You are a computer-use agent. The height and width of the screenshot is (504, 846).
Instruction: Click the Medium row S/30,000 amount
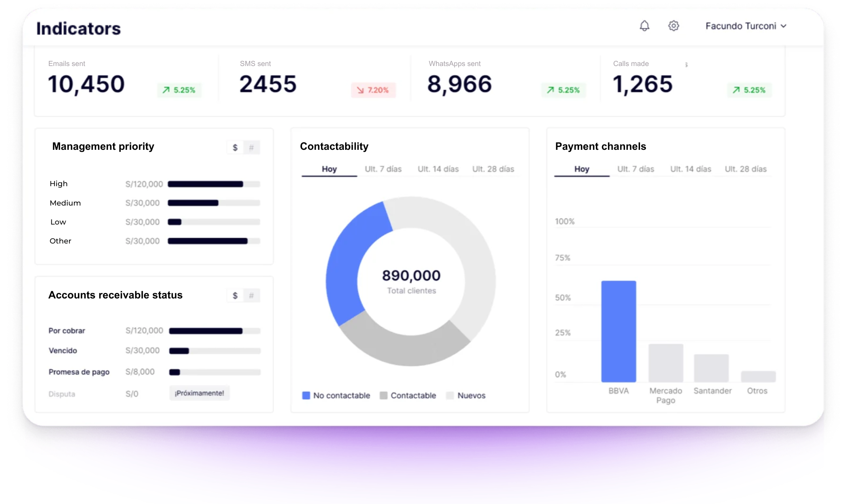[143, 203]
